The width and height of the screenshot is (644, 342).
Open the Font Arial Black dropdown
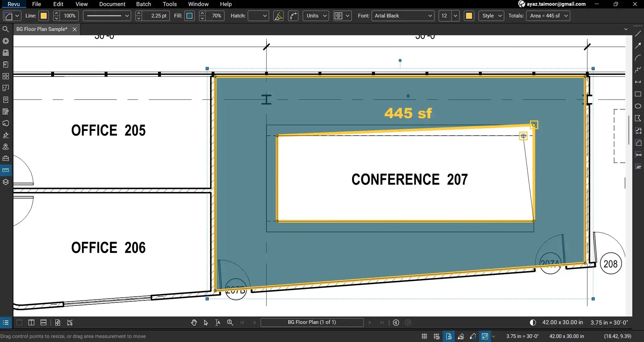tap(403, 16)
